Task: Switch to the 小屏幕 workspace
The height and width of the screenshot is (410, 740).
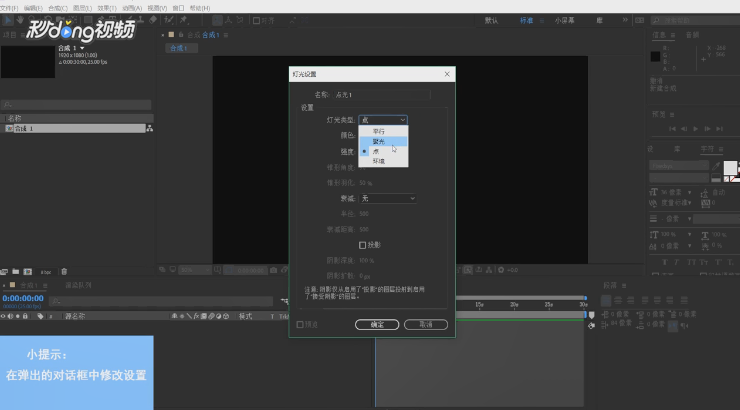Action: (564, 20)
